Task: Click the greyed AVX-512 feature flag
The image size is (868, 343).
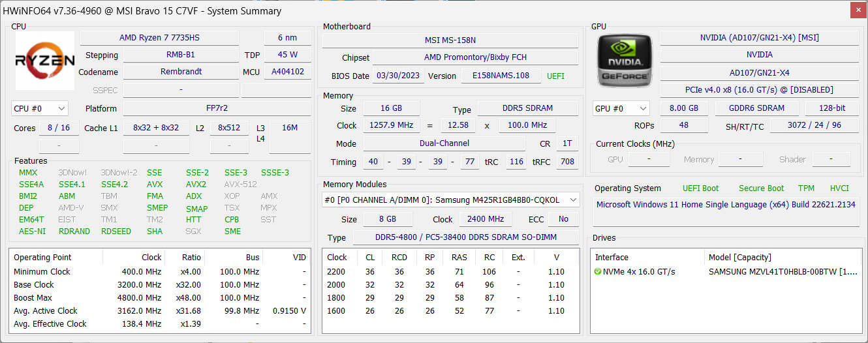Action: [241, 184]
